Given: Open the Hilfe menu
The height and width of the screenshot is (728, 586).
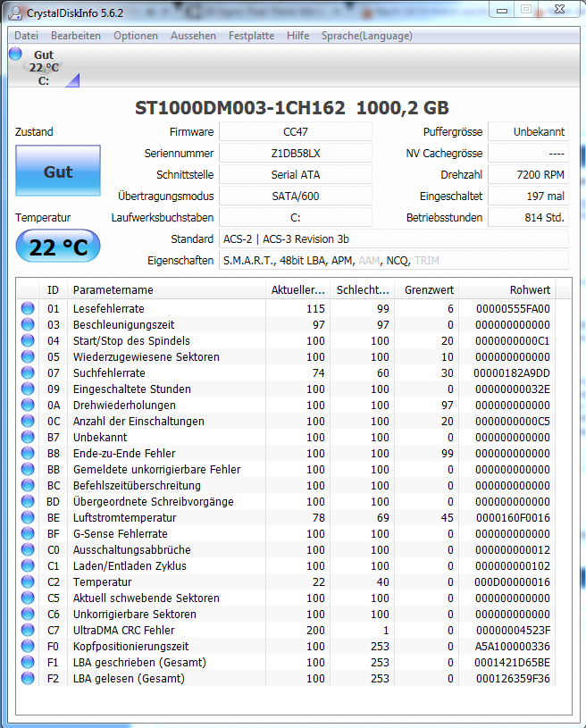Looking at the screenshot, I should 297,36.
